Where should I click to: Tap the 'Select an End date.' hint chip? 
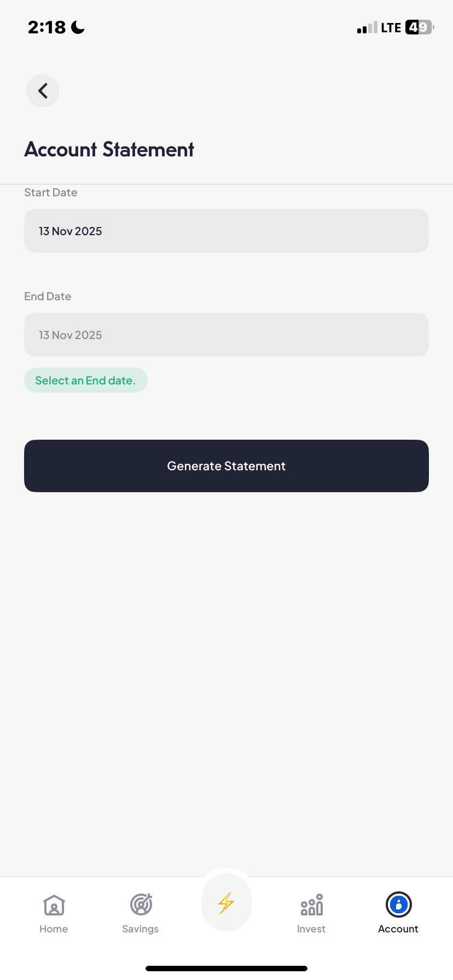click(x=85, y=381)
